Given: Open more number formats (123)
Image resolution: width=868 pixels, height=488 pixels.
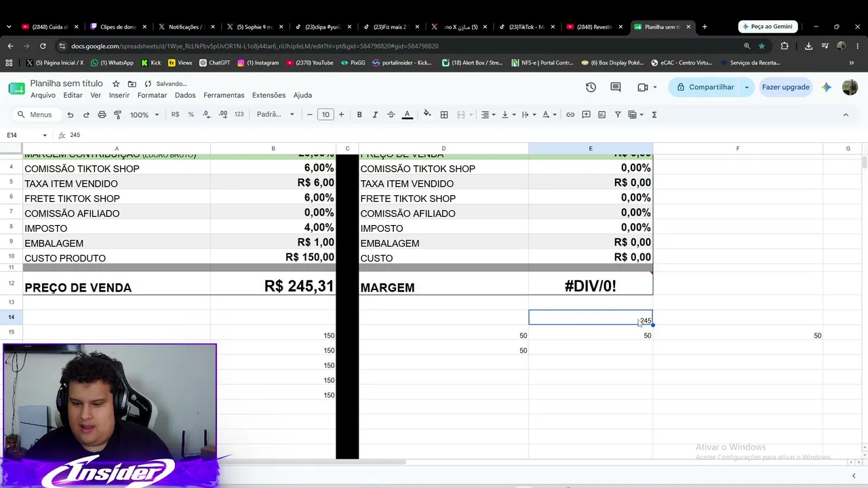Looking at the screenshot, I should pyautogui.click(x=239, y=115).
